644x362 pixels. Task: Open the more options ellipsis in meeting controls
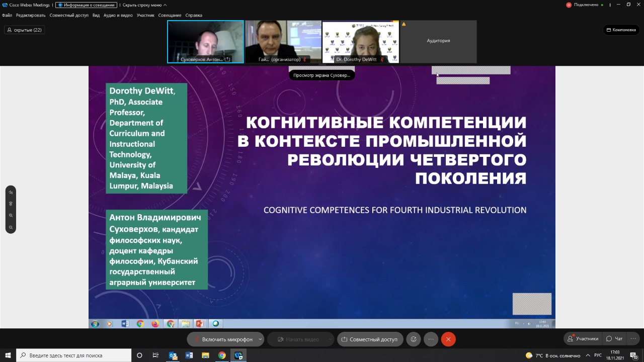pos(431,339)
